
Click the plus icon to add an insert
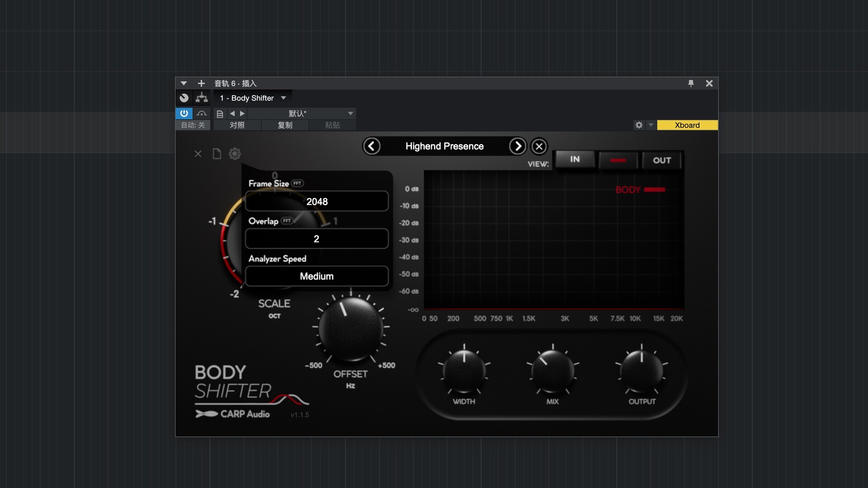[201, 83]
